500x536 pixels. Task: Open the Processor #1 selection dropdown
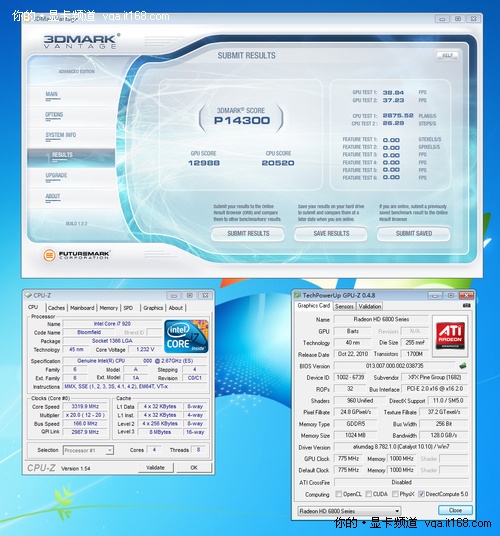(88, 451)
